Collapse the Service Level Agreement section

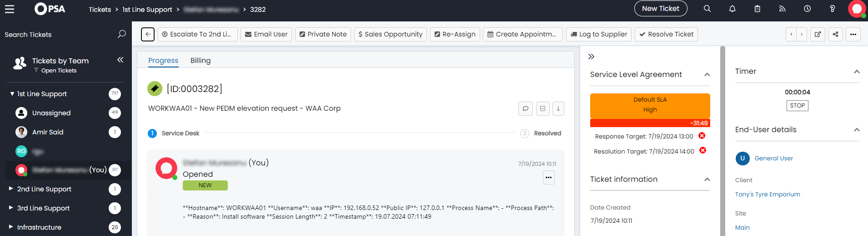click(707, 75)
